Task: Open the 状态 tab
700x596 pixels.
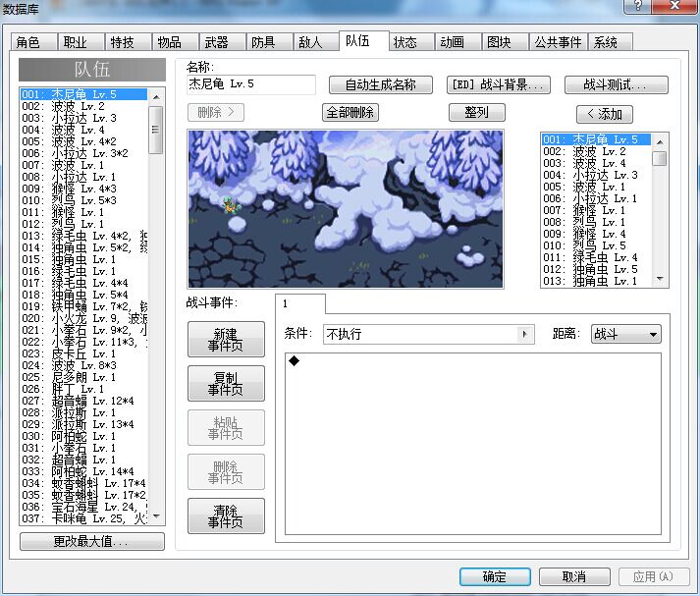Action: coord(411,42)
